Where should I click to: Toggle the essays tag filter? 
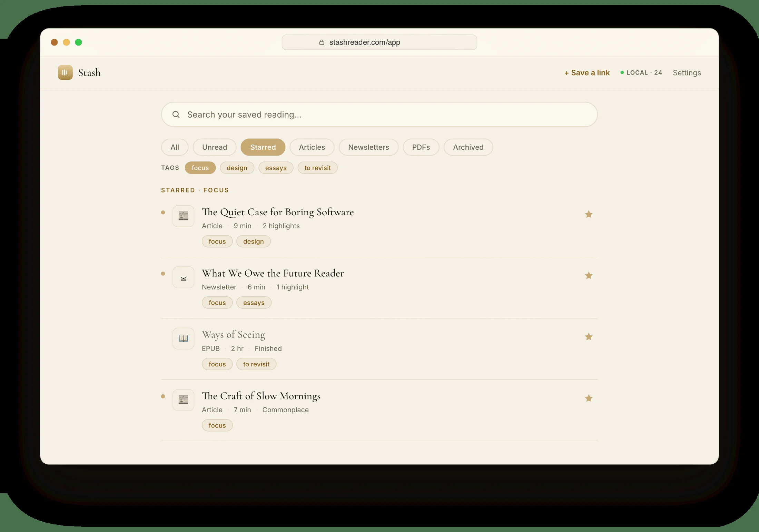(x=276, y=168)
